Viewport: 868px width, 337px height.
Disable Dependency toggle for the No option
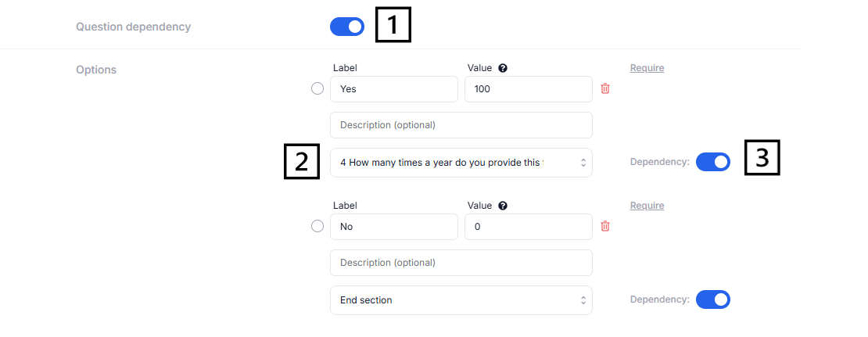[x=712, y=299]
